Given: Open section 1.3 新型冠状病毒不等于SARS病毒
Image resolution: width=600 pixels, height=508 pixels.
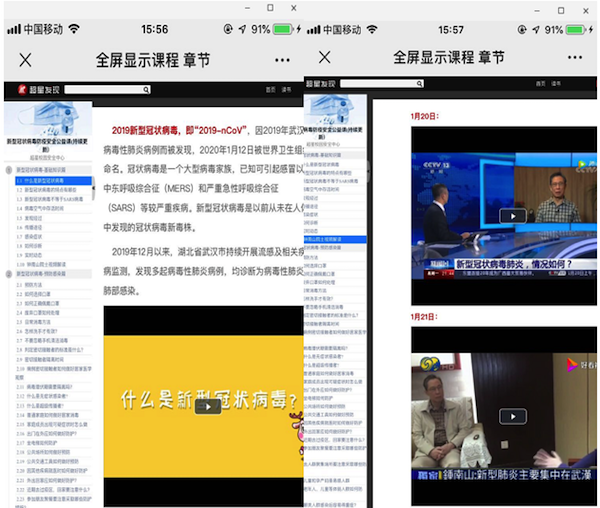Looking at the screenshot, I should (52, 198).
